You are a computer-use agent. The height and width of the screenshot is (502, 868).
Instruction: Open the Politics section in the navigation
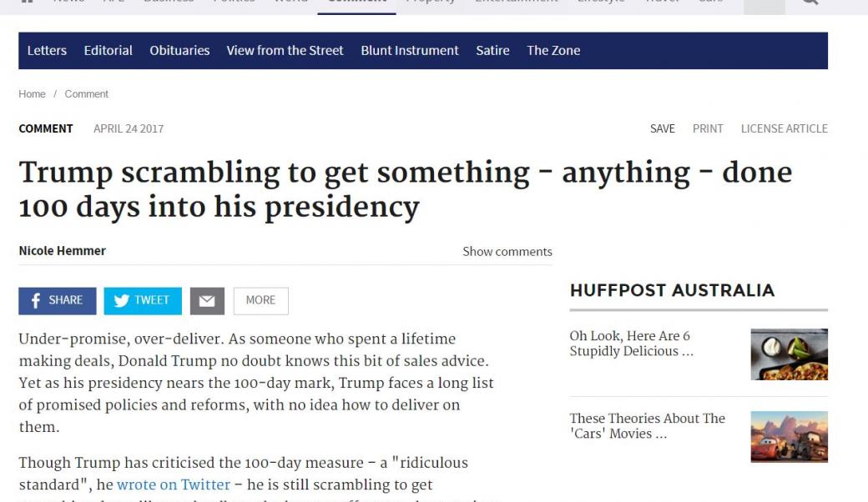pos(235,2)
